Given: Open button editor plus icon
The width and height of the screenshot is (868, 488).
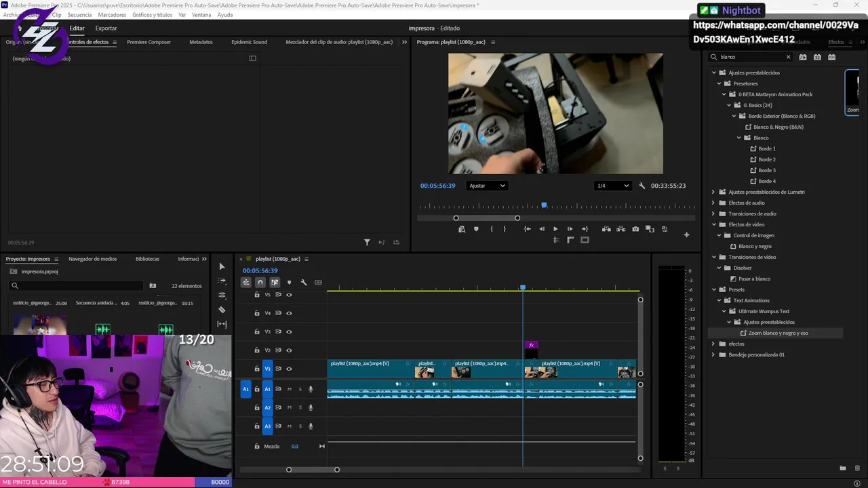Looking at the screenshot, I should pos(686,235).
